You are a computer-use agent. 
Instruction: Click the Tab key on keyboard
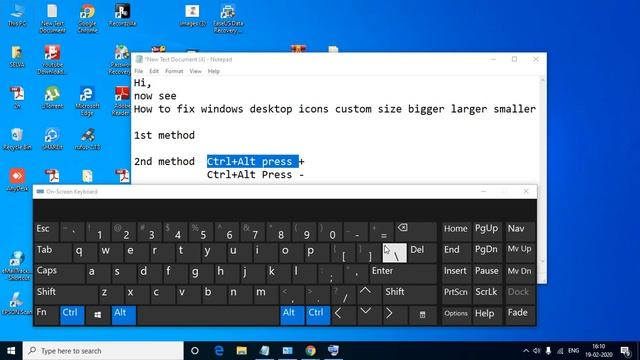(53, 252)
